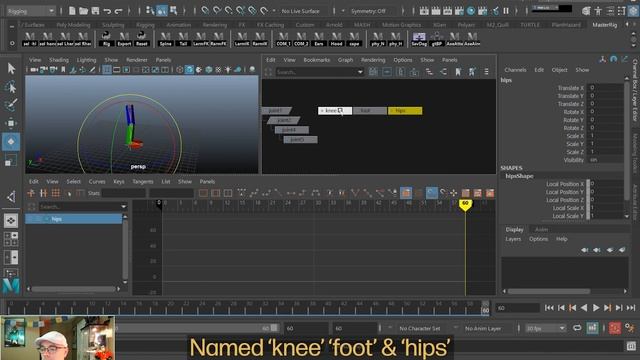
Task: Toggle the modeling toolkit panel icon
Action: tap(586, 11)
